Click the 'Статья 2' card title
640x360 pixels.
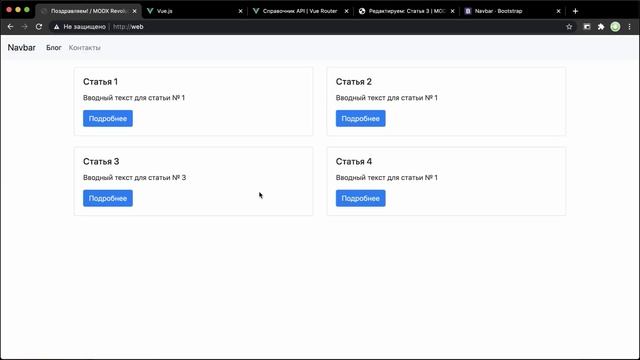click(x=353, y=82)
